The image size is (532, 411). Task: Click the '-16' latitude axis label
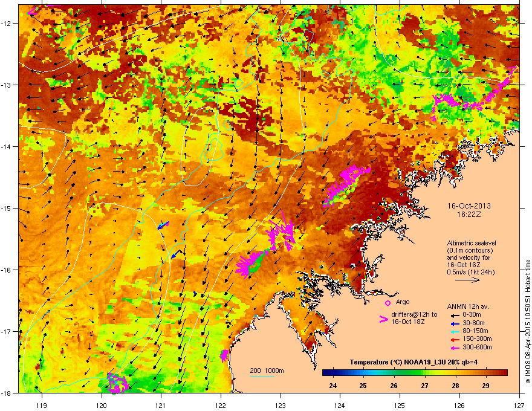7,270
